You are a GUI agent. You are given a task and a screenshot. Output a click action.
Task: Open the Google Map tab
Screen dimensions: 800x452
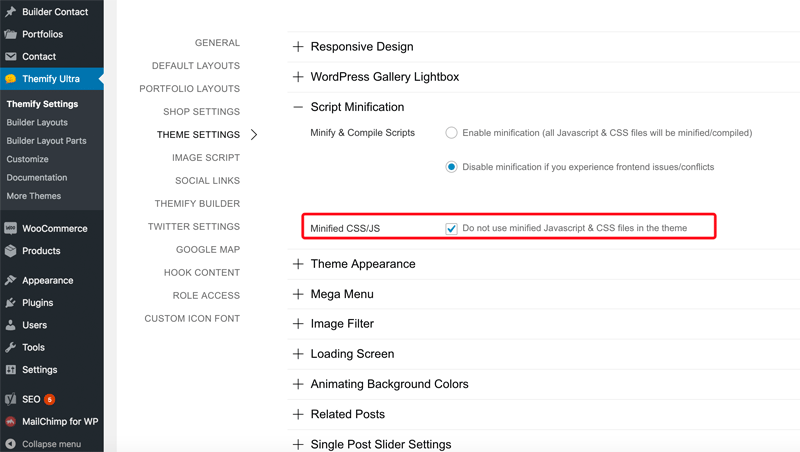click(x=208, y=249)
